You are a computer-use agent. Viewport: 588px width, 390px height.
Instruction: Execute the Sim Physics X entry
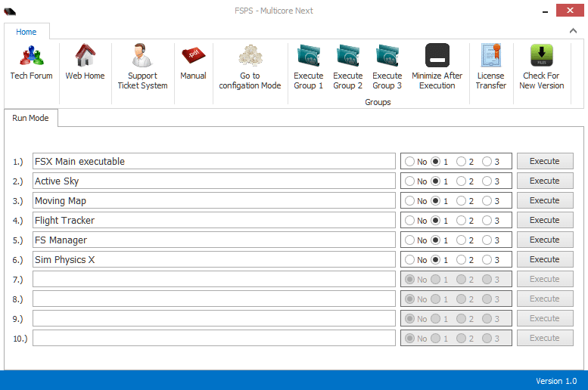tap(544, 259)
